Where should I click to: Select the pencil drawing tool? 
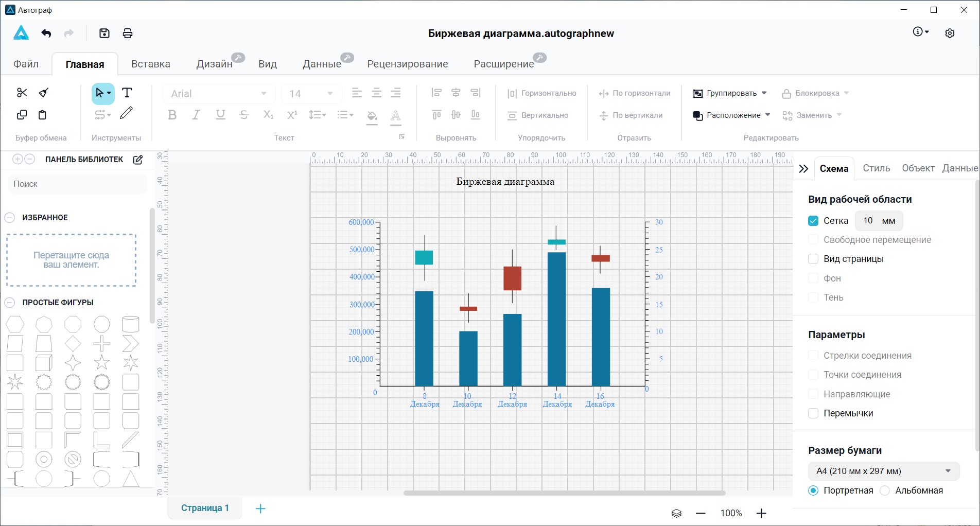[127, 113]
